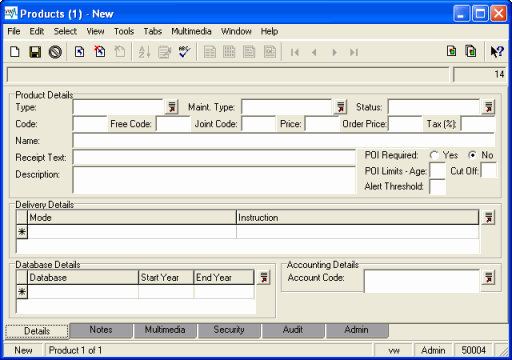Screen dimensions: 512x360
Task: Click into the POI Limits Age field
Action: tap(438, 171)
